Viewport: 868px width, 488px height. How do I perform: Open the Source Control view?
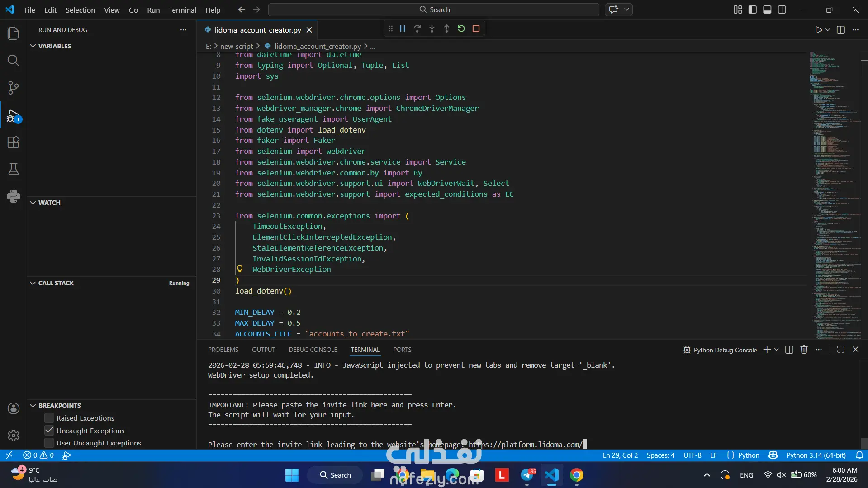(x=14, y=88)
